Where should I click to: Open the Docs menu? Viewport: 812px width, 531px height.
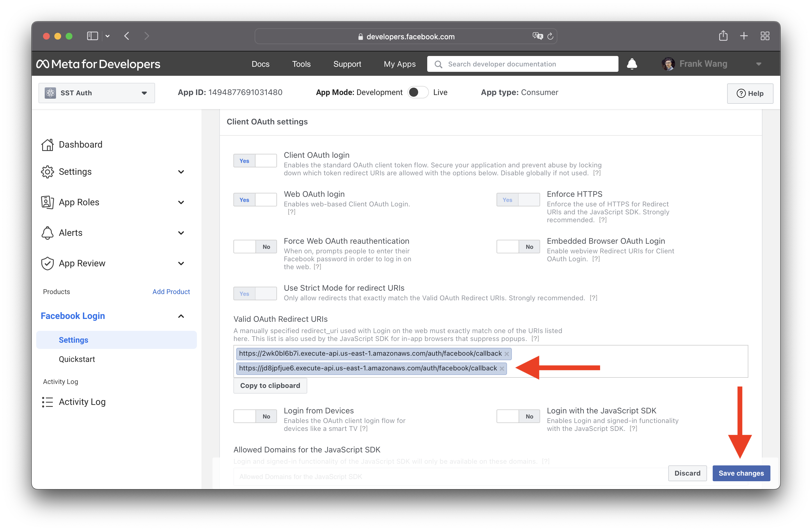pos(260,64)
